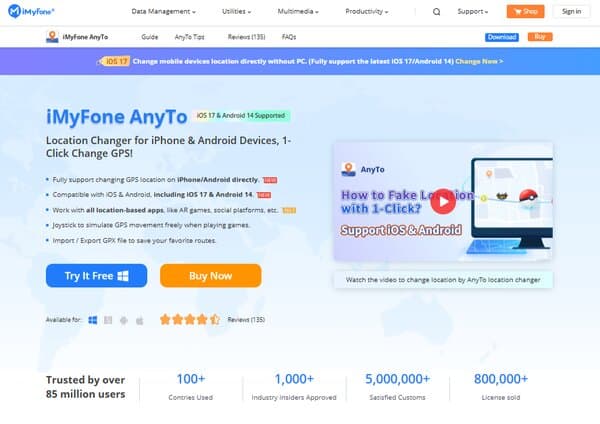Click the Change Now link in banner
The image size is (600, 424).
[x=479, y=61]
